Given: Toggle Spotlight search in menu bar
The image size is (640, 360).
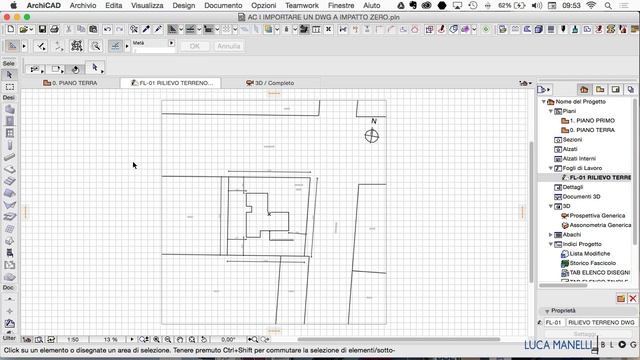Looking at the screenshot, I should pyautogui.click(x=608, y=6).
